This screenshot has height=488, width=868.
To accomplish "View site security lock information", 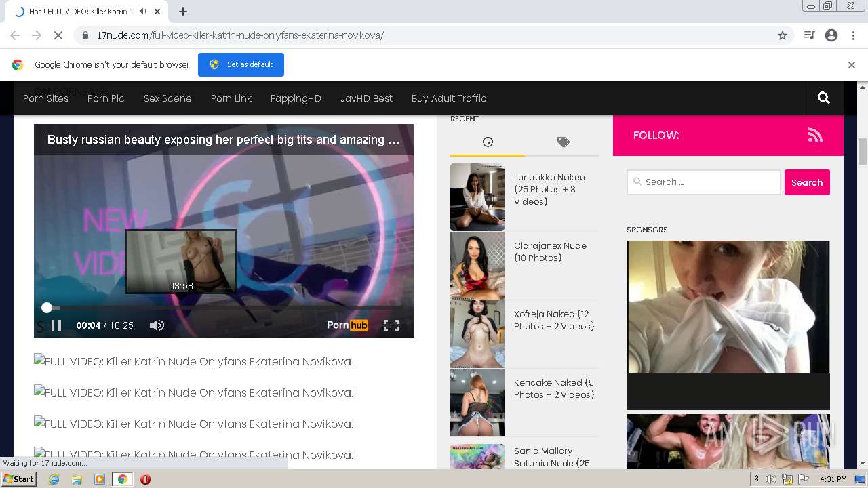I will coord(85,35).
